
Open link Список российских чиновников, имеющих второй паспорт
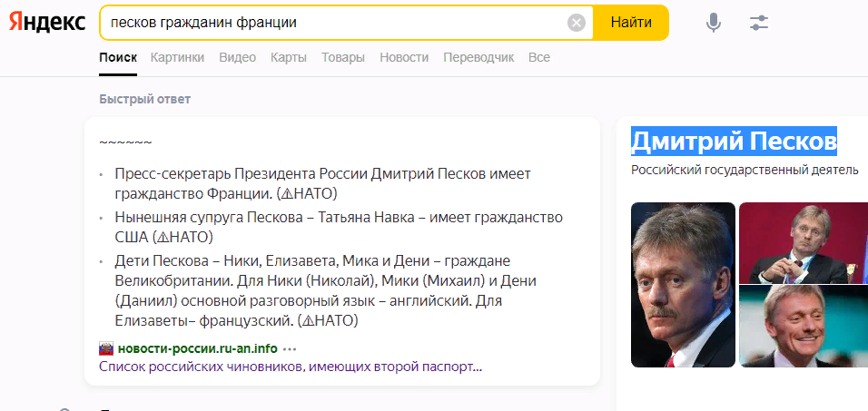pos(291,367)
